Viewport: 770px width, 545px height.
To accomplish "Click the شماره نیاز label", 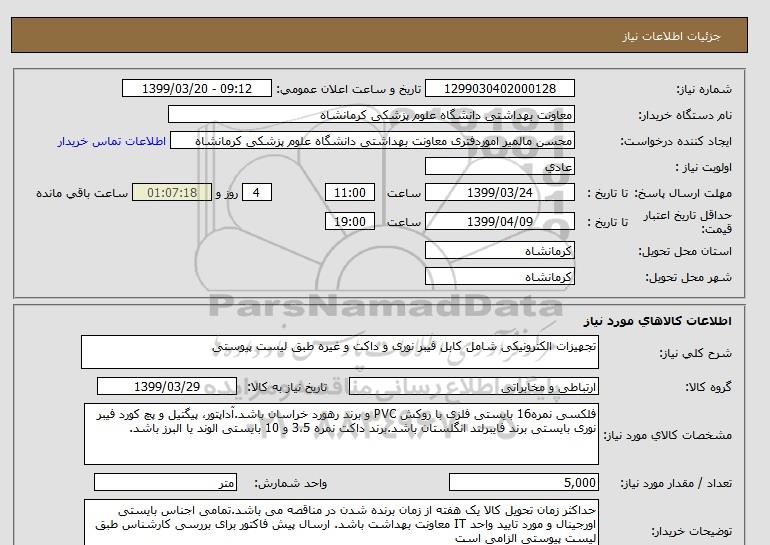I will pyautogui.click(x=704, y=89).
